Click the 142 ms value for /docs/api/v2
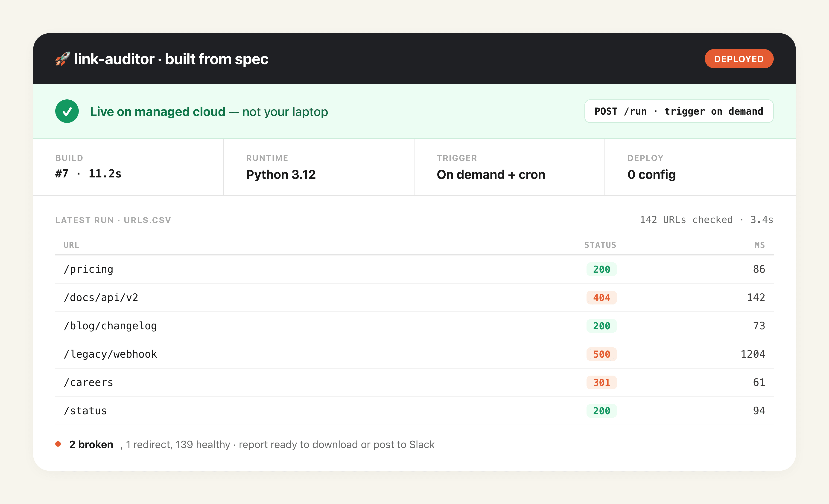829x504 pixels. 756,298
